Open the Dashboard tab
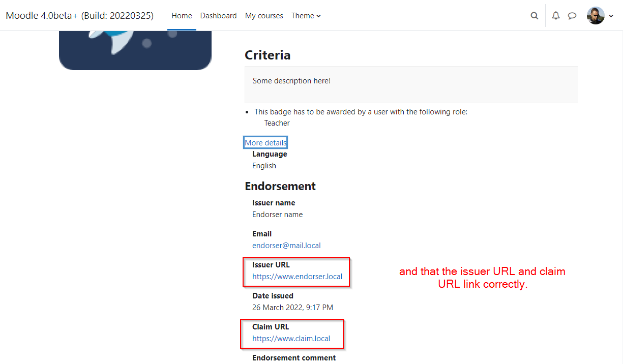Screen dimensions: 623x364 coord(218,16)
